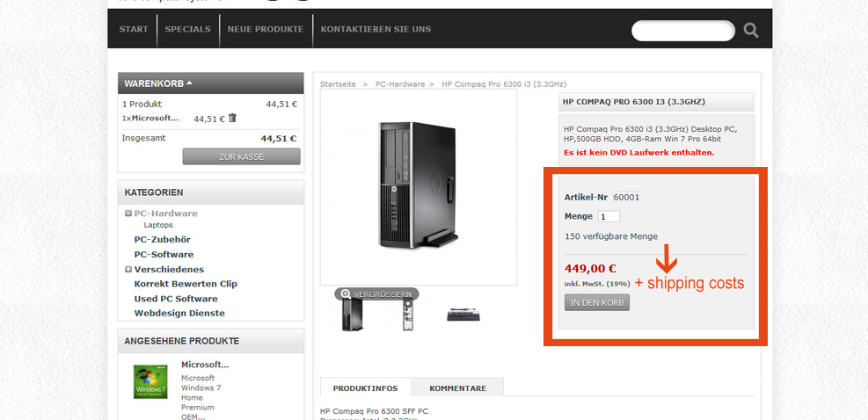
Task: Open 1xMicrosoft... cart item link
Action: point(150,118)
